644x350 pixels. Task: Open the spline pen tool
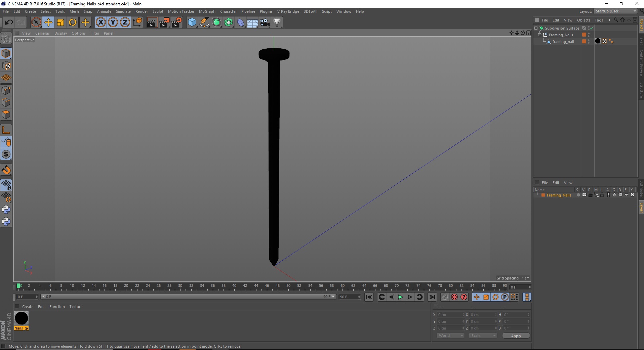[x=204, y=23]
